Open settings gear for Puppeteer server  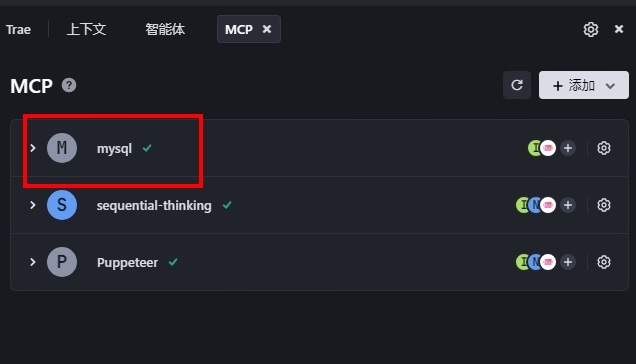604,262
